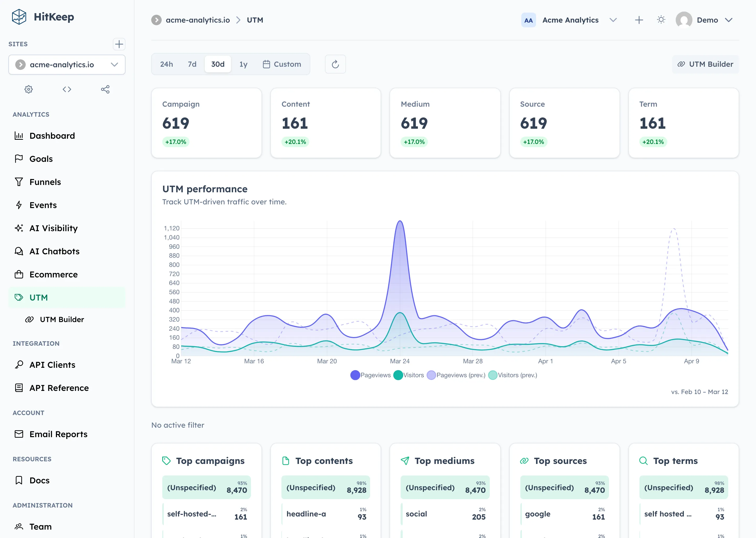Switch to the 7d time range
The image size is (756, 538).
click(192, 64)
